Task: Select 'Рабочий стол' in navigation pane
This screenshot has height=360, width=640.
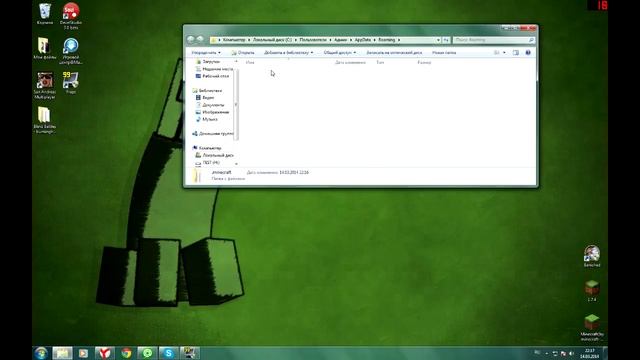Action: point(212,76)
